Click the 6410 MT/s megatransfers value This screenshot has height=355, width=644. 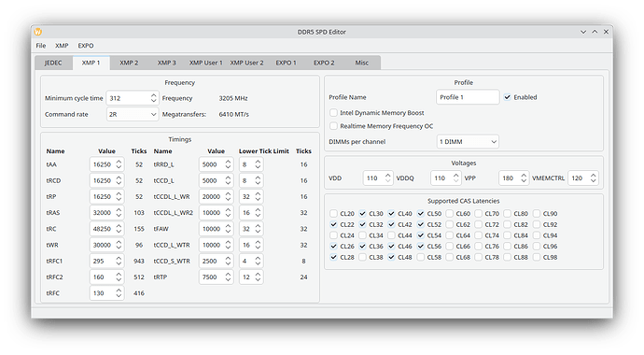(x=234, y=114)
